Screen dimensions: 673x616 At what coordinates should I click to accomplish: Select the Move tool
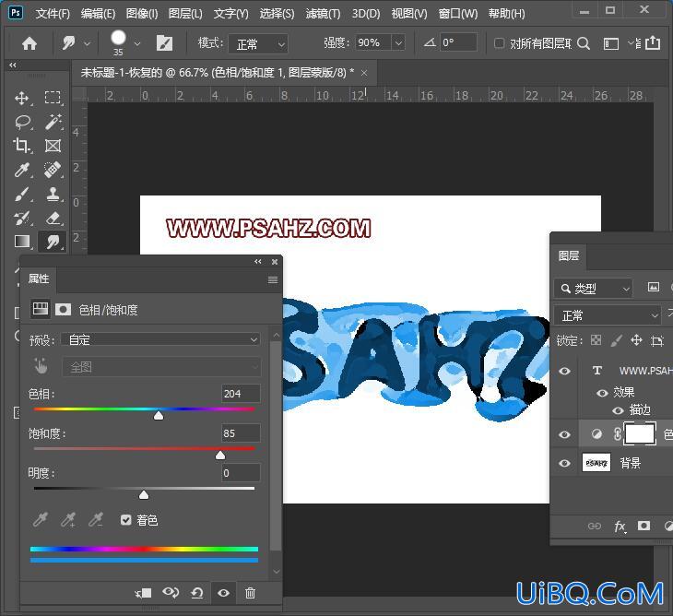click(x=22, y=98)
